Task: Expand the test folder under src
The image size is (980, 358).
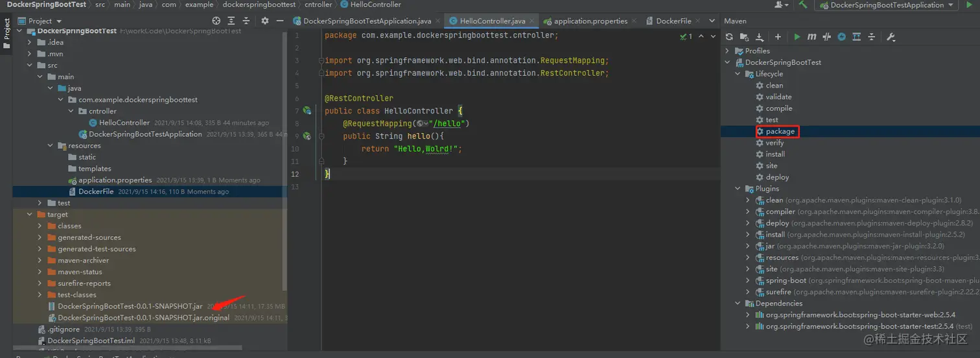Action: click(x=40, y=203)
